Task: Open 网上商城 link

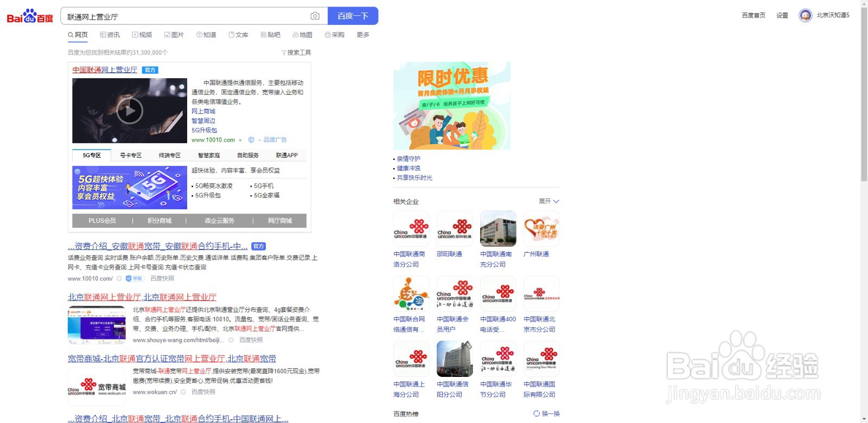Action: (x=203, y=111)
